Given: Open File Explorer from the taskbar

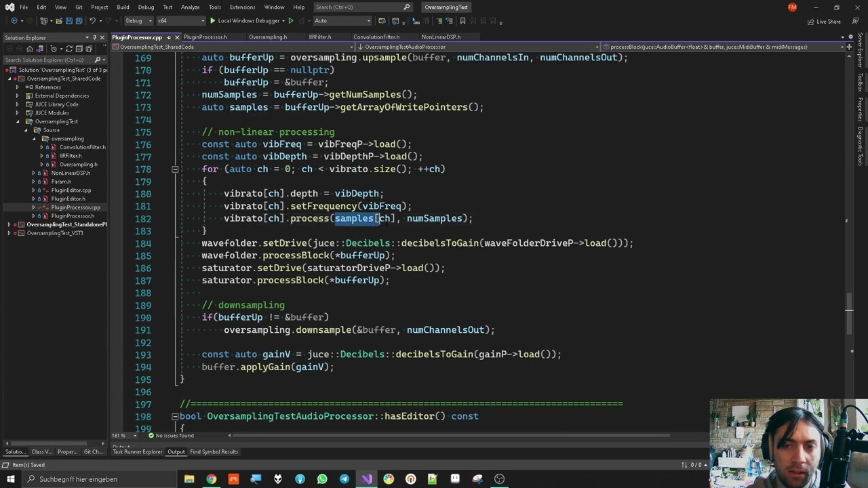Looking at the screenshot, I should click(x=189, y=479).
